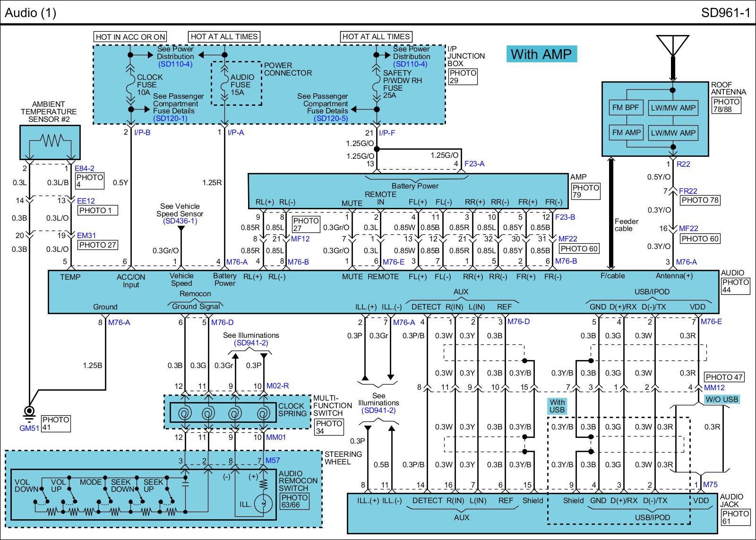The image size is (756, 540).
Task: Click the MODE switch label
Action: (90, 482)
